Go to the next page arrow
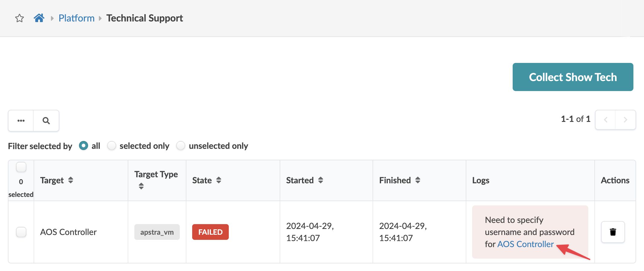The height and width of the screenshot is (271, 644). 625,120
